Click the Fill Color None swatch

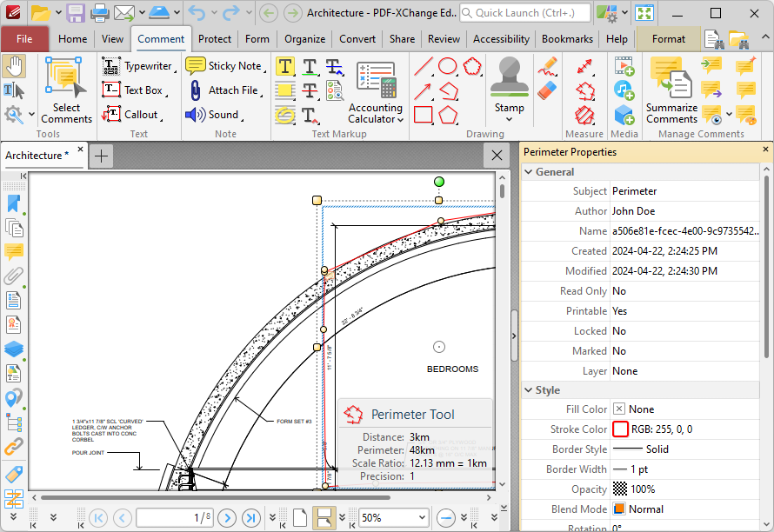coord(619,409)
